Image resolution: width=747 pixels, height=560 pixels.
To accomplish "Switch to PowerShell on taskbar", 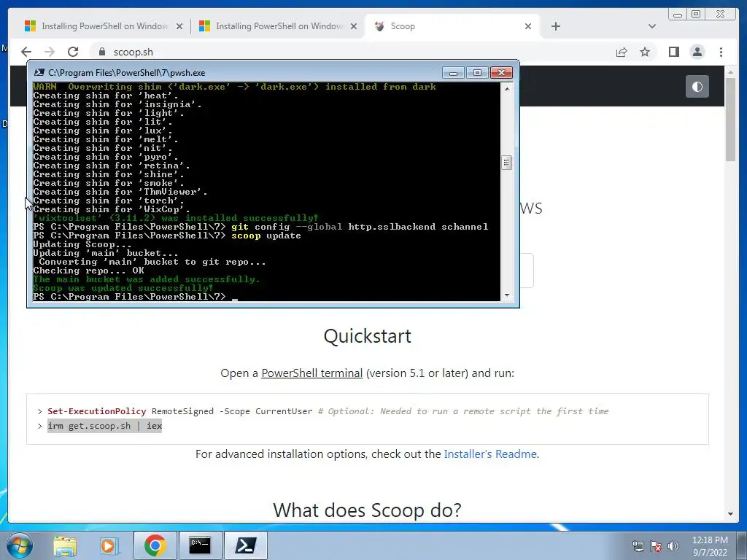I will pos(245,545).
